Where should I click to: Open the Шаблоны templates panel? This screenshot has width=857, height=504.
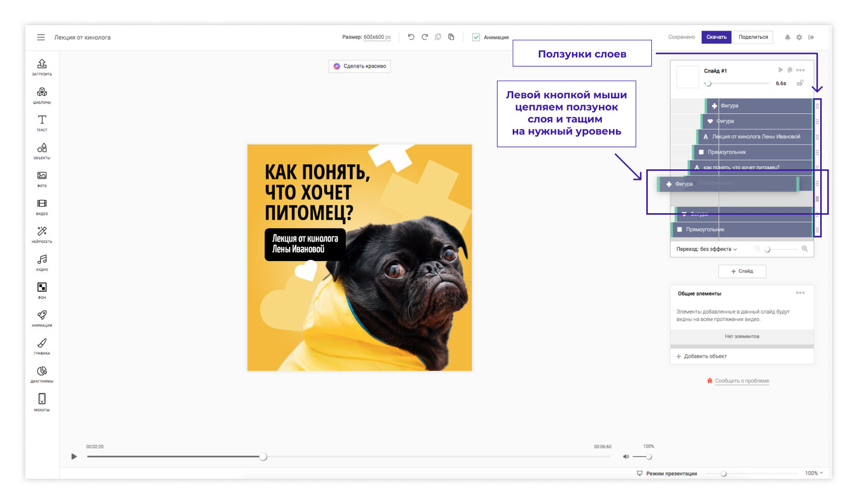coord(42,95)
